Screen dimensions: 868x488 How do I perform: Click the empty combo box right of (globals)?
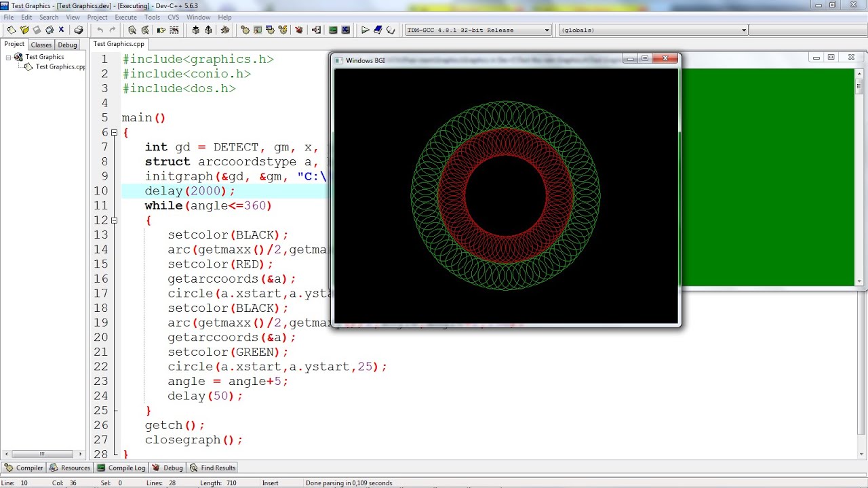coord(808,30)
